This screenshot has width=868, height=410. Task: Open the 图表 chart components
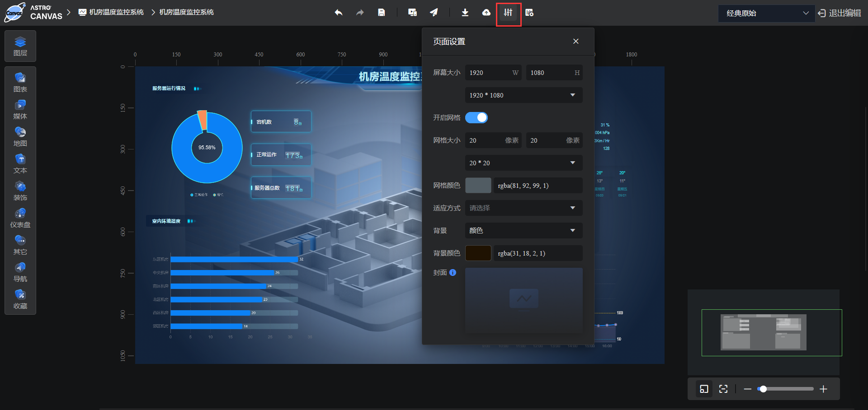[x=20, y=83]
